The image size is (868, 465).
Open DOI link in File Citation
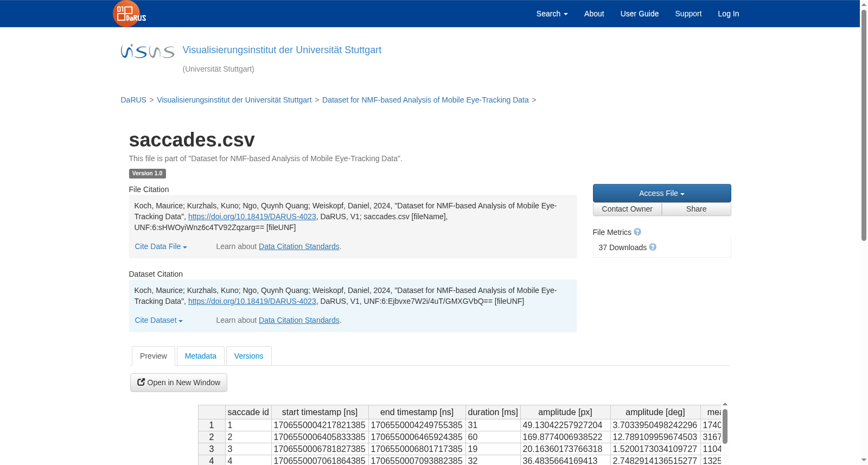252,216
